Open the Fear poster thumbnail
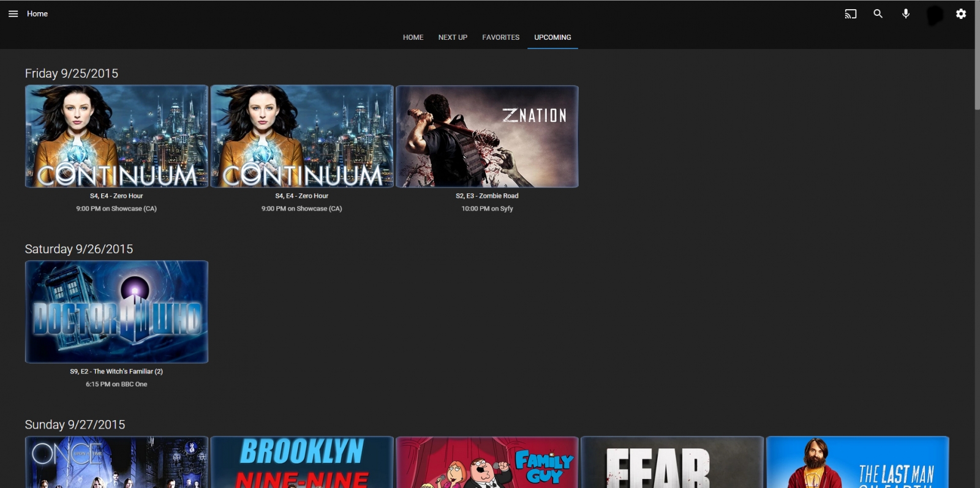 point(672,462)
